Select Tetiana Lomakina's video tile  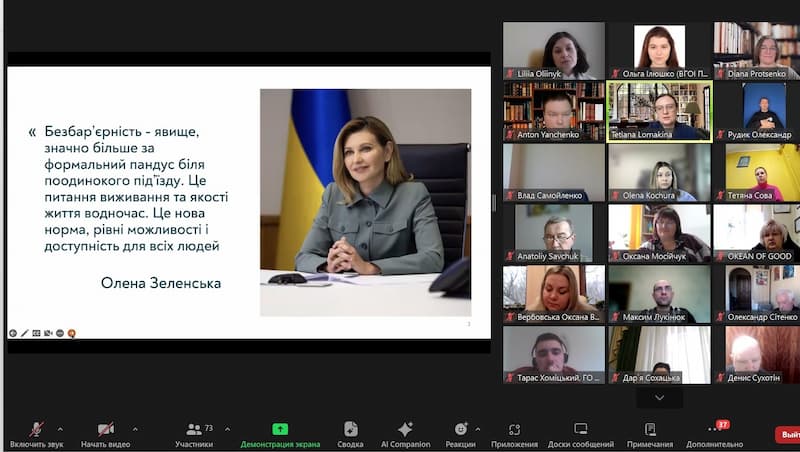[659, 110]
